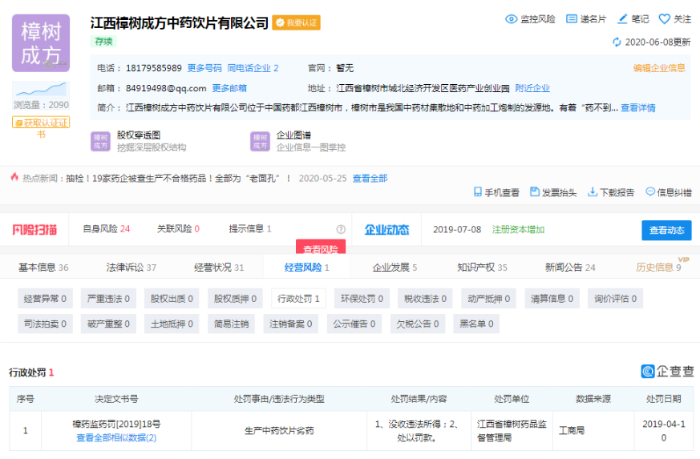
Task: Expand 更多号码 phone numbers
Action: (x=203, y=68)
